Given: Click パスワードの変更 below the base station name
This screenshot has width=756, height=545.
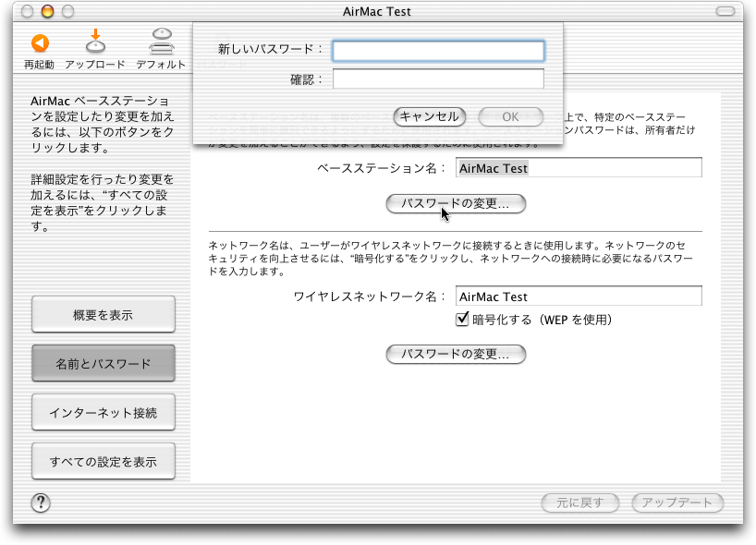Looking at the screenshot, I should click(455, 203).
